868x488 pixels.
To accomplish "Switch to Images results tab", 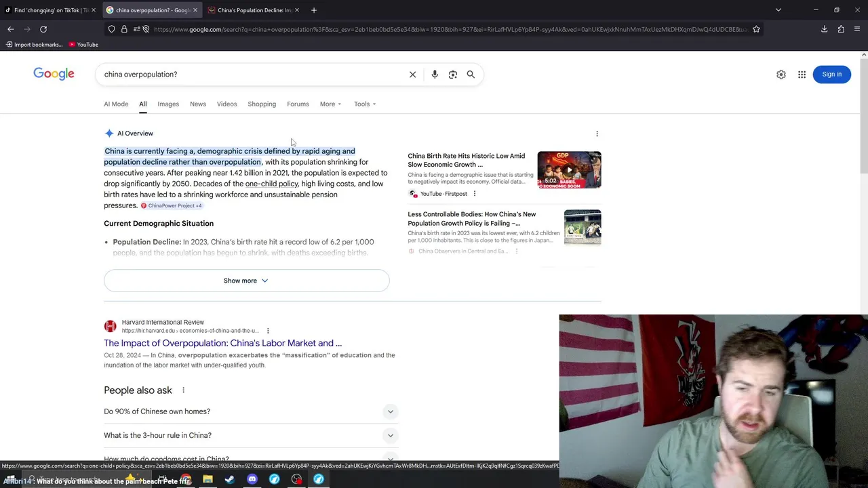I will [x=168, y=104].
